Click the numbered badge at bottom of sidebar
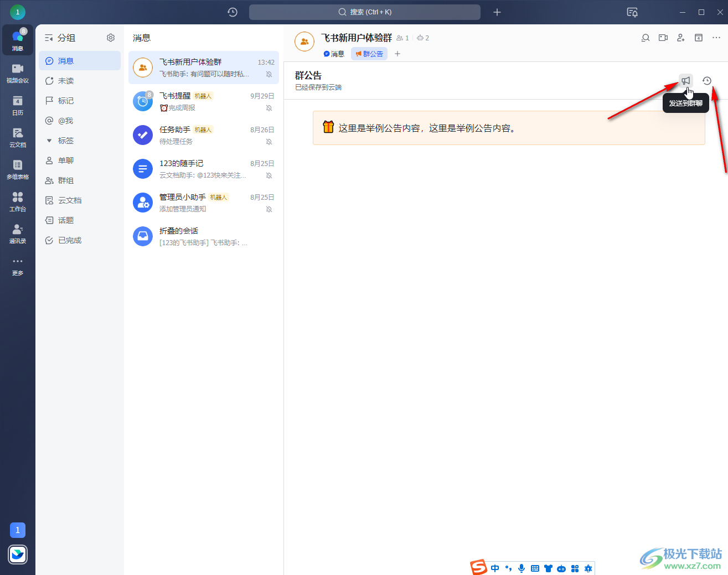The width and height of the screenshot is (728, 575). [18, 530]
